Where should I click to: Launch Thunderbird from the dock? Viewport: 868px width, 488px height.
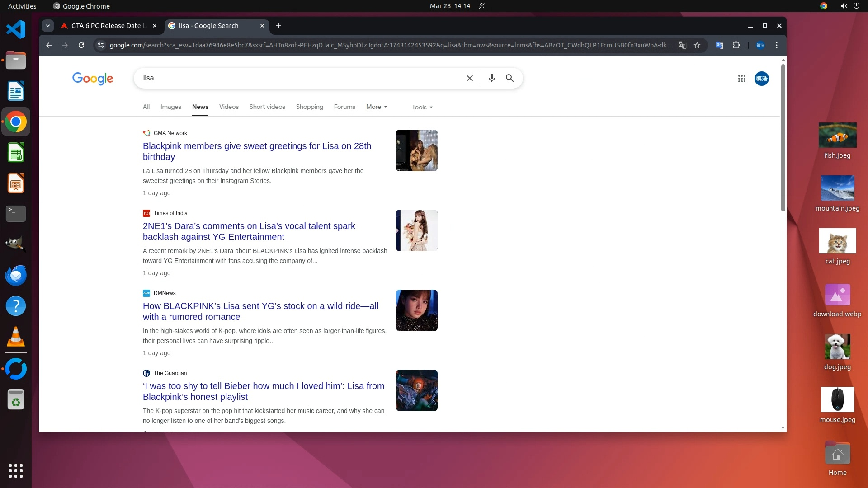coord(16,275)
